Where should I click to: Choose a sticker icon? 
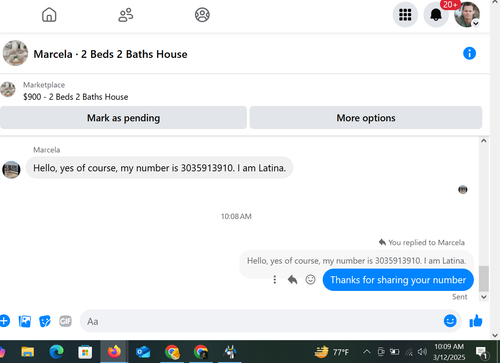point(45,321)
